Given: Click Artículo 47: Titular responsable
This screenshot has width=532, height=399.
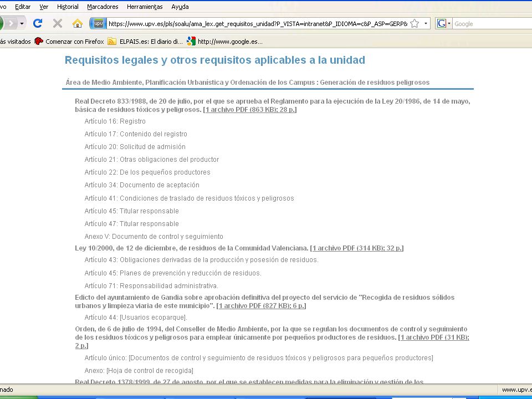Looking at the screenshot, I should [132, 223].
